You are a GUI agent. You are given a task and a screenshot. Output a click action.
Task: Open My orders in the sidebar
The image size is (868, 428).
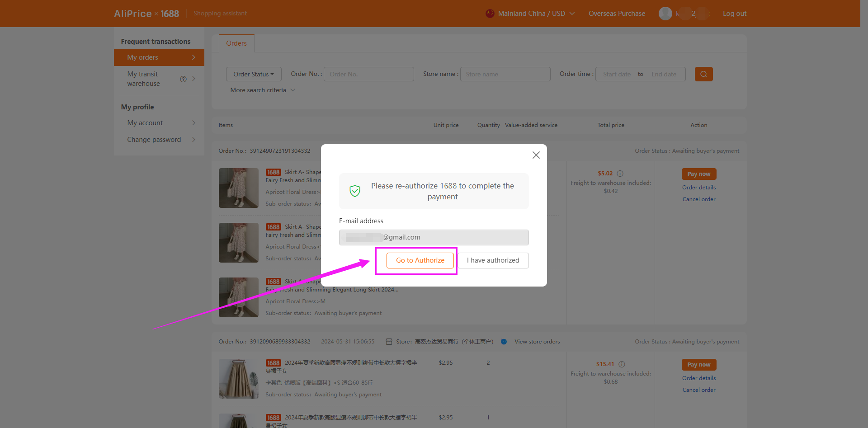[x=159, y=57]
